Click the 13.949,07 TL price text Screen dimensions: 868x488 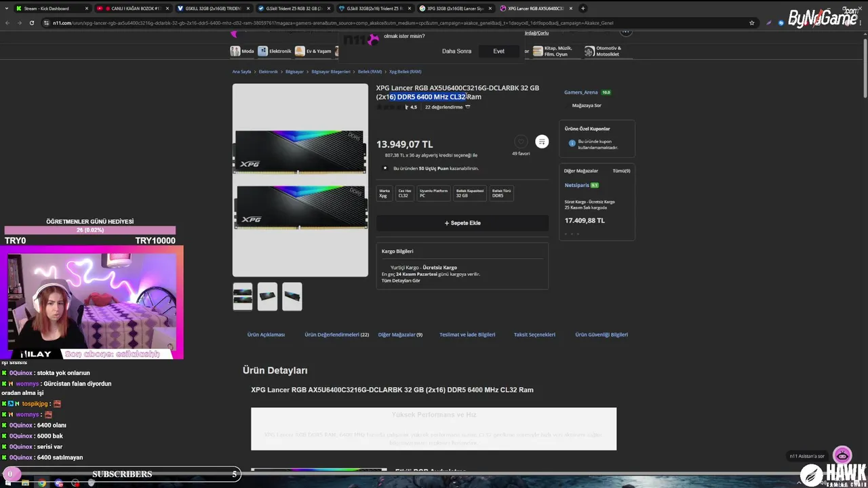click(404, 144)
